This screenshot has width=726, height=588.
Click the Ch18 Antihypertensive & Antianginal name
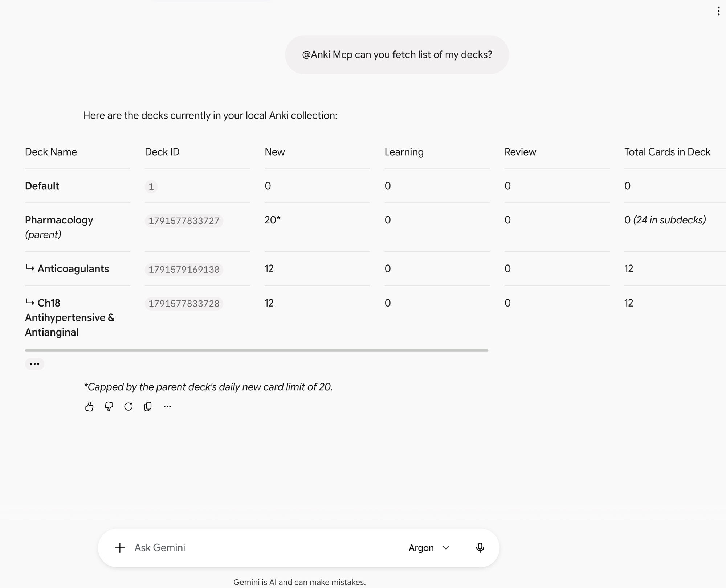[x=70, y=318]
